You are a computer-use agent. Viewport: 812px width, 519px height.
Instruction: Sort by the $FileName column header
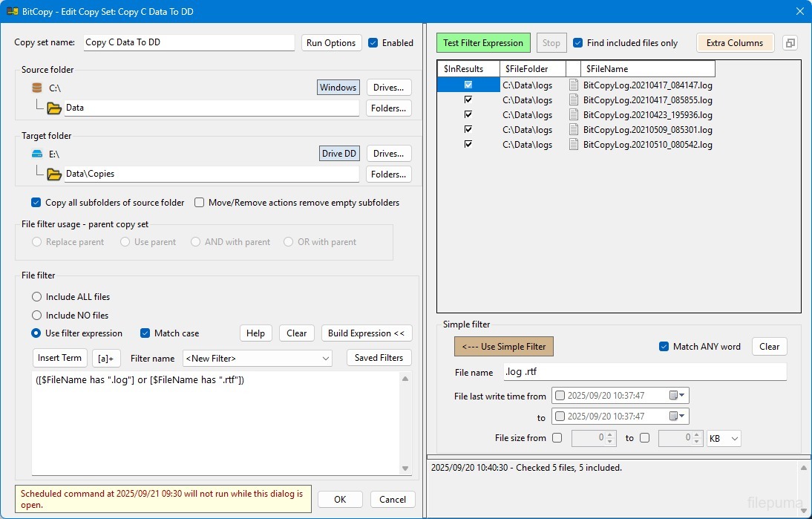pos(646,69)
